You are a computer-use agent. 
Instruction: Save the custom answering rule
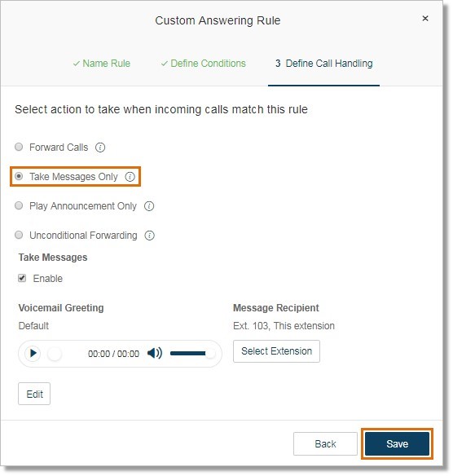coord(397,444)
